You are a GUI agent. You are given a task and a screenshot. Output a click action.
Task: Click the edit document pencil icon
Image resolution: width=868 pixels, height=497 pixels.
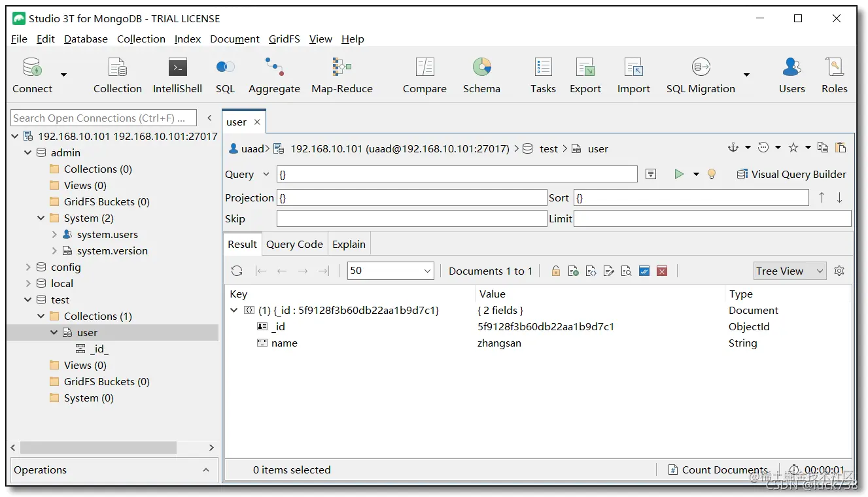pos(609,271)
